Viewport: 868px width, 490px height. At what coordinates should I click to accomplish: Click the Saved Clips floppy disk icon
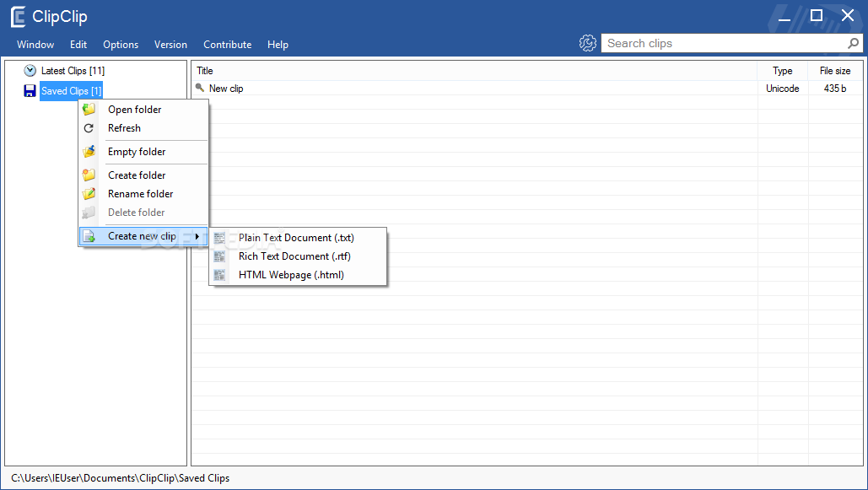(x=30, y=91)
